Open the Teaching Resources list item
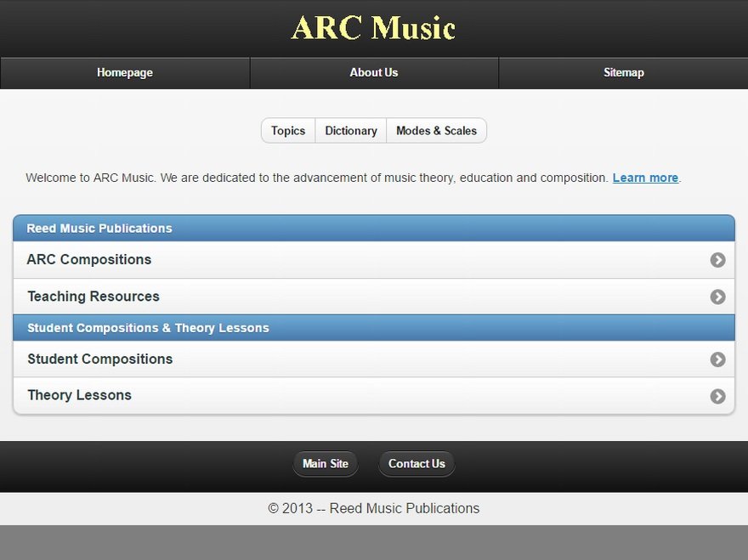 [374, 297]
